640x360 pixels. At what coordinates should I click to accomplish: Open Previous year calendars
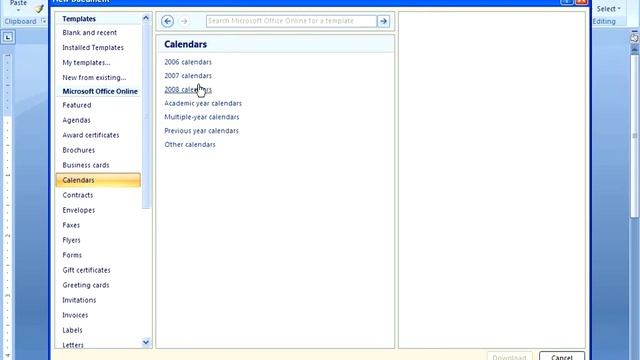pos(202,131)
